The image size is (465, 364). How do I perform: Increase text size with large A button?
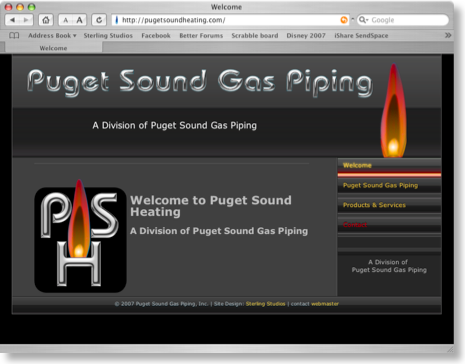pyautogui.click(x=80, y=20)
